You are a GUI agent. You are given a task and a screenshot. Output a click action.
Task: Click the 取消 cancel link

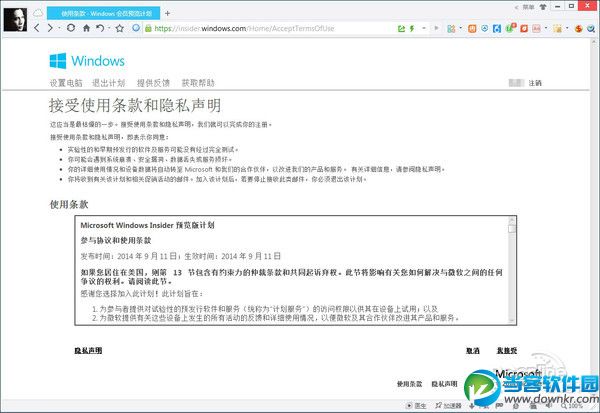coord(473,350)
